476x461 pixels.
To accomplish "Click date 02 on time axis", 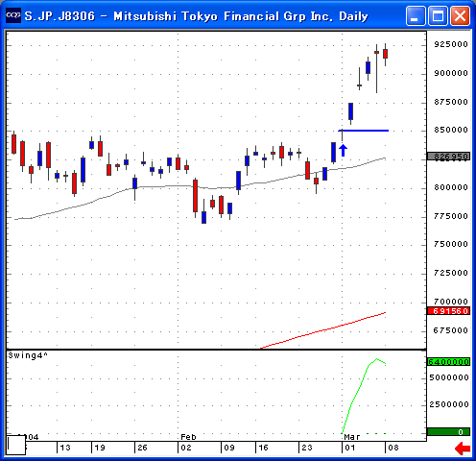I will tap(186, 448).
